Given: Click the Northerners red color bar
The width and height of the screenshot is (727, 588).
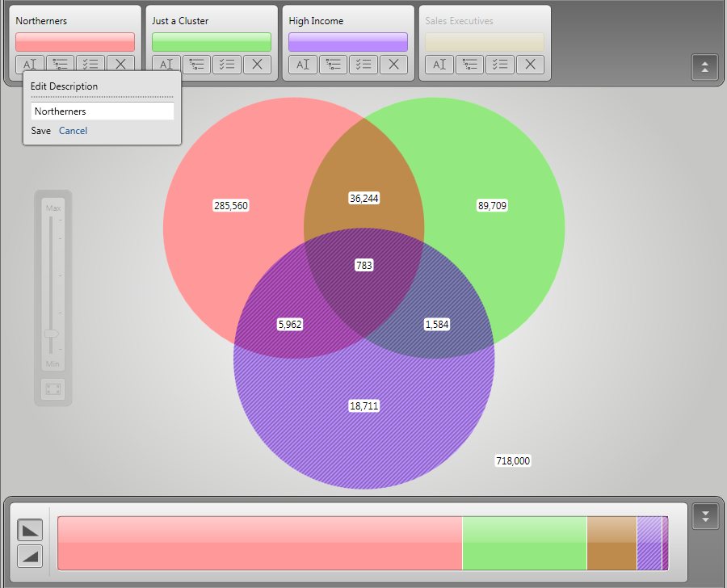Looking at the screenshot, I should [x=75, y=42].
